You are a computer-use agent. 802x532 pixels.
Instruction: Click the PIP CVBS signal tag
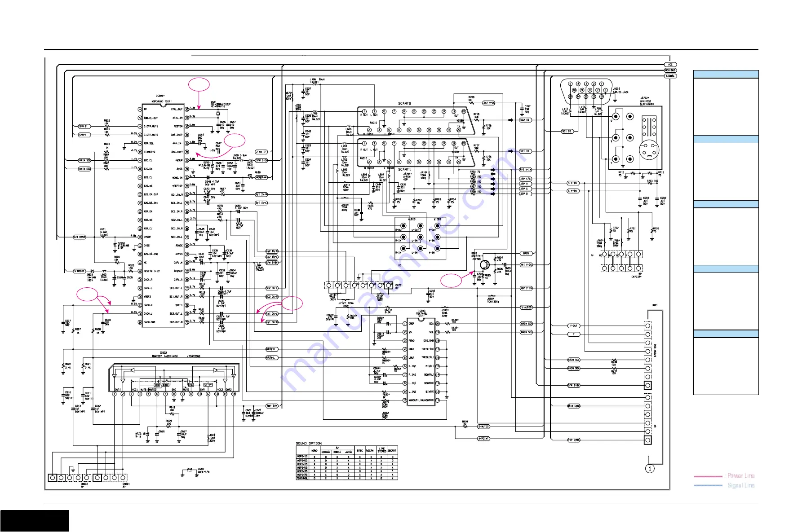click(x=574, y=440)
